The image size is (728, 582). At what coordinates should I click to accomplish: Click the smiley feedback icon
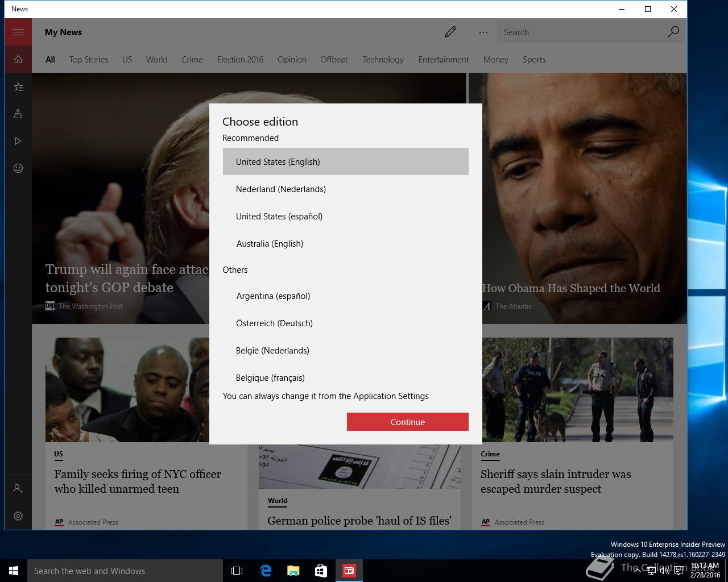pyautogui.click(x=18, y=168)
